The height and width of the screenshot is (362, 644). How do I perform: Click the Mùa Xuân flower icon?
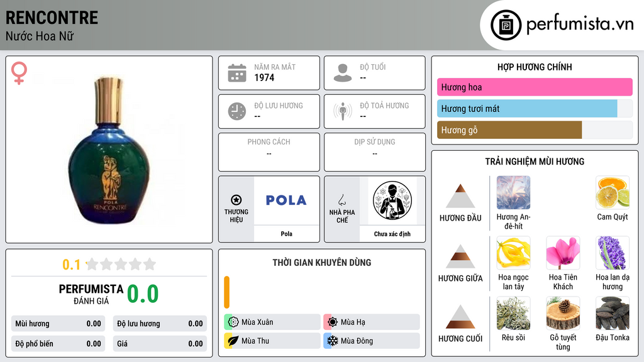233,322
